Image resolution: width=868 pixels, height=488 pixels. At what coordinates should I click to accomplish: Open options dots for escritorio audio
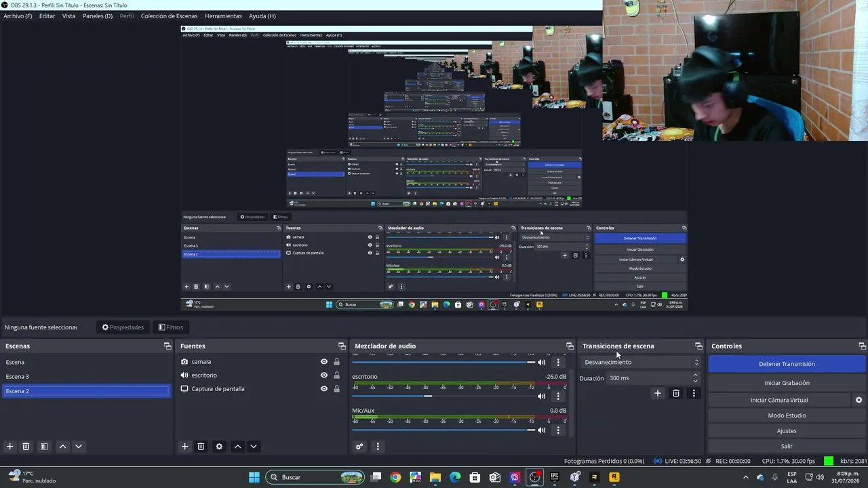[558, 396]
